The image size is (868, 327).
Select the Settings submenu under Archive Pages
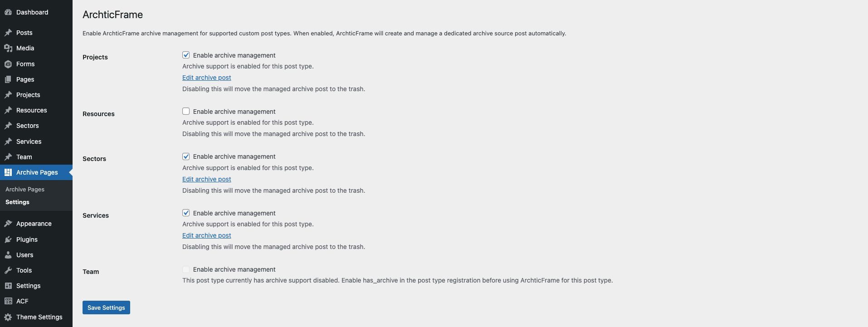click(17, 202)
